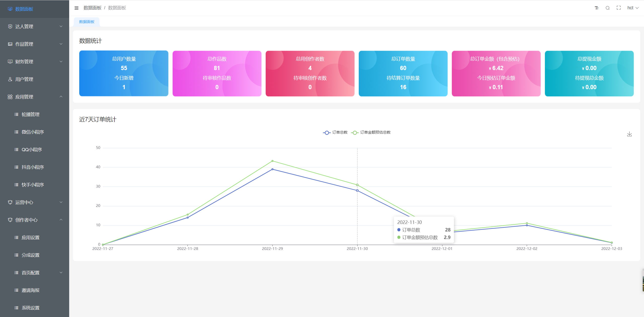Open 轮播管理 menu item
This screenshot has width=644, height=317.
[x=30, y=115]
